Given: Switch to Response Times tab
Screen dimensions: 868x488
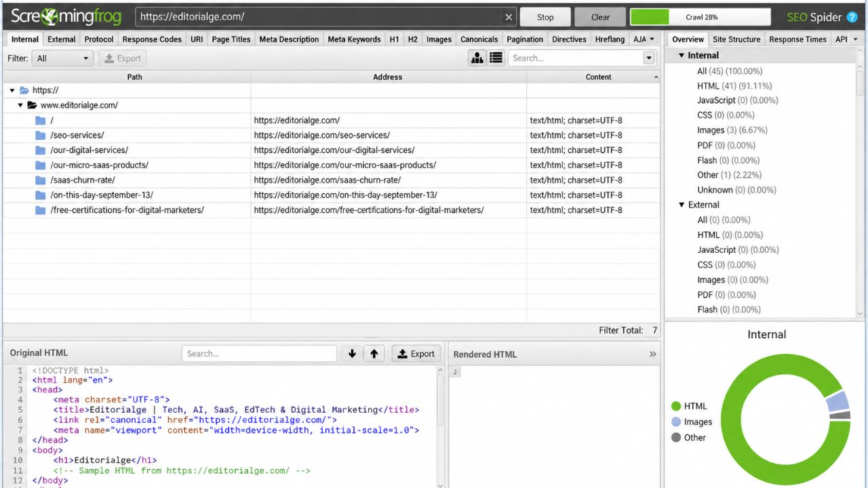Looking at the screenshot, I should pos(797,39).
